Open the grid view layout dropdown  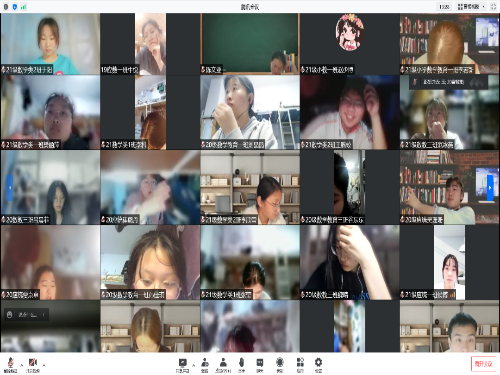pos(471,7)
